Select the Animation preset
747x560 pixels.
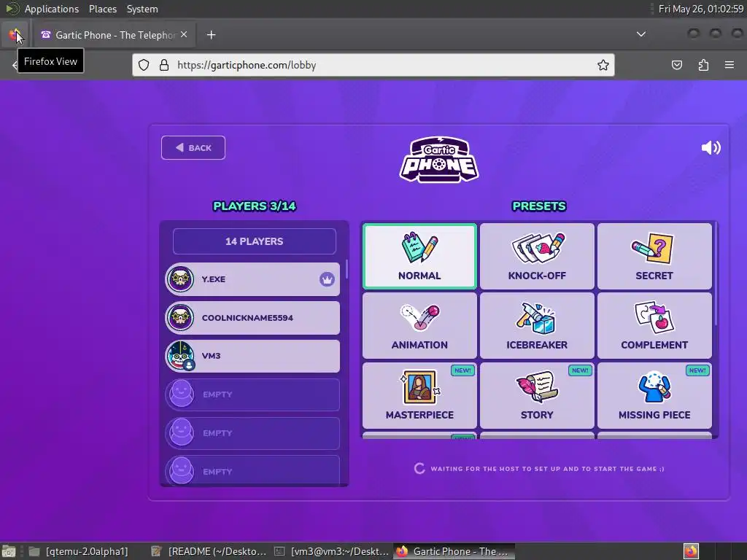coord(419,326)
